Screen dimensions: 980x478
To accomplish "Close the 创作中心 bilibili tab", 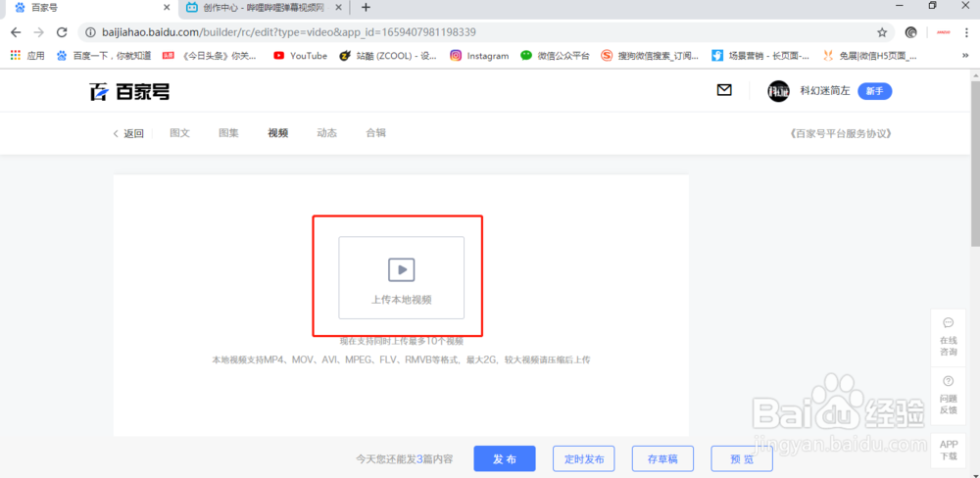I will (339, 8).
